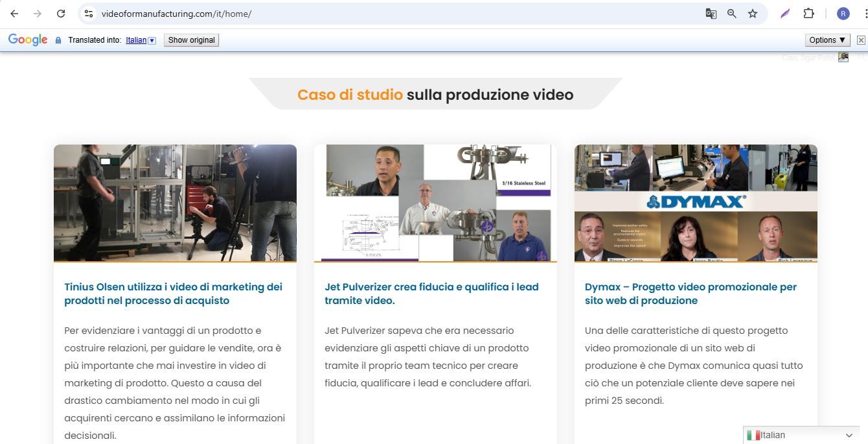This screenshot has height=444, width=868.
Task: Expand the Italian language selector chevron
Action: point(849,436)
